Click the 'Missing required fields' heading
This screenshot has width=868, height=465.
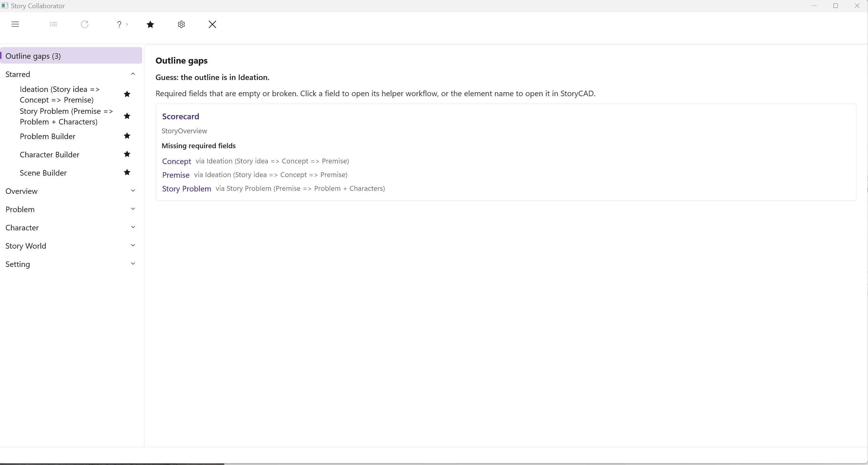point(198,145)
